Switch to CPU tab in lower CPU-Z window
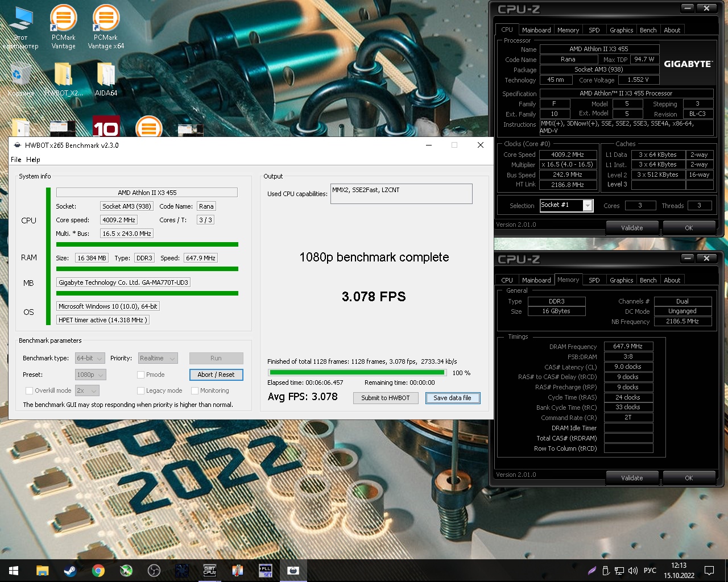The width and height of the screenshot is (728, 582). [x=507, y=280]
